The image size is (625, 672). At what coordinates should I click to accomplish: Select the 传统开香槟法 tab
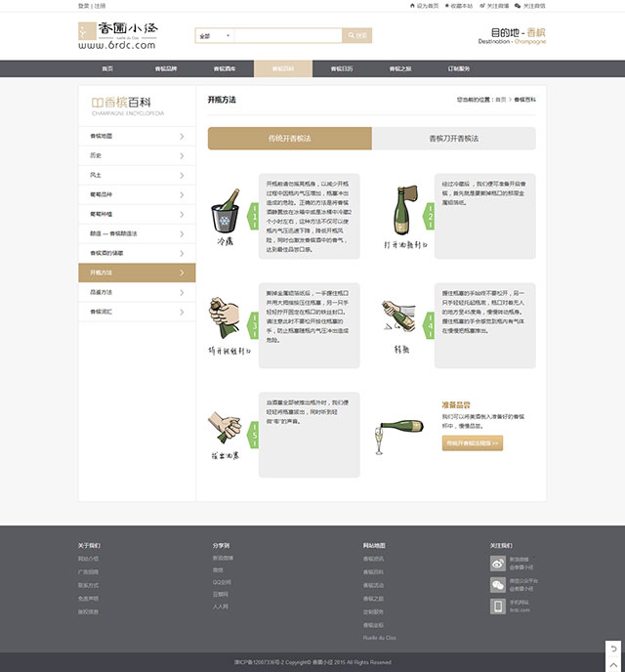point(290,139)
